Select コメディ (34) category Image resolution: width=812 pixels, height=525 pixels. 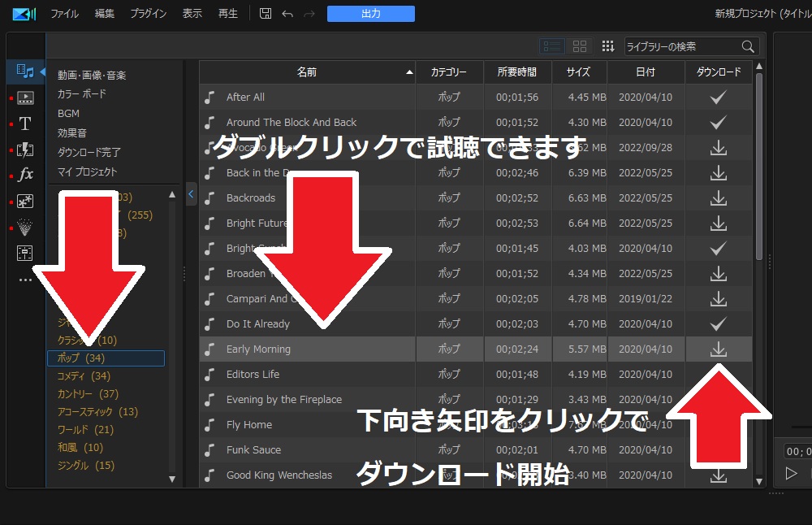[x=84, y=375]
